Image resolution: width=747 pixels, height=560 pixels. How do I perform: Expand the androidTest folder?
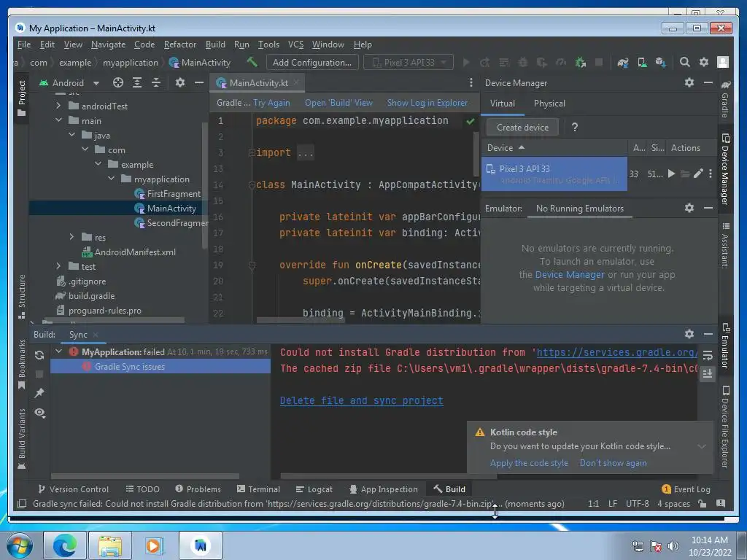(x=58, y=106)
